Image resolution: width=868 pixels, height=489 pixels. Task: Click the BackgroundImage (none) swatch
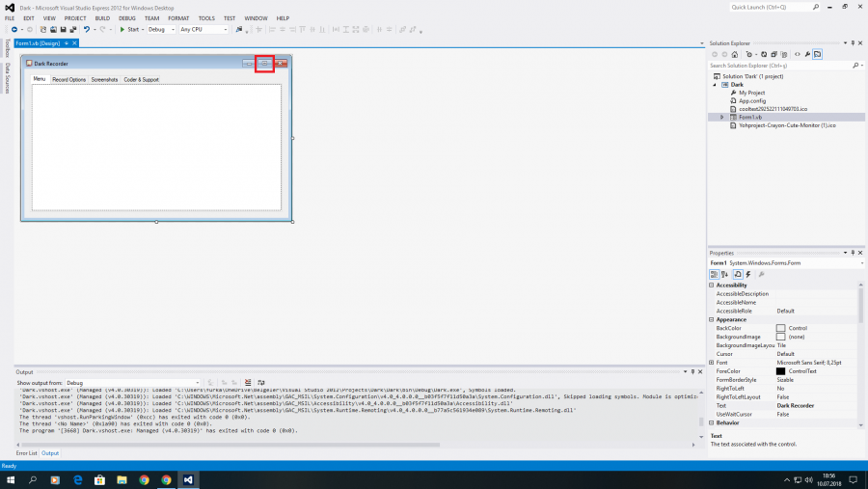(780, 337)
